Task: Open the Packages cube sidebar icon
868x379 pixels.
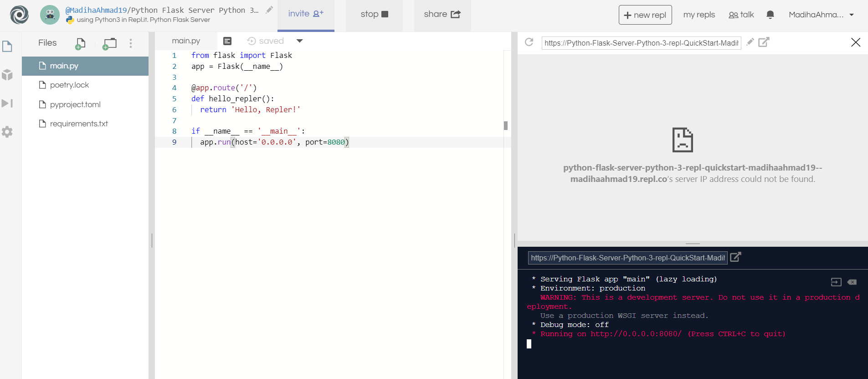Action: 7,75
